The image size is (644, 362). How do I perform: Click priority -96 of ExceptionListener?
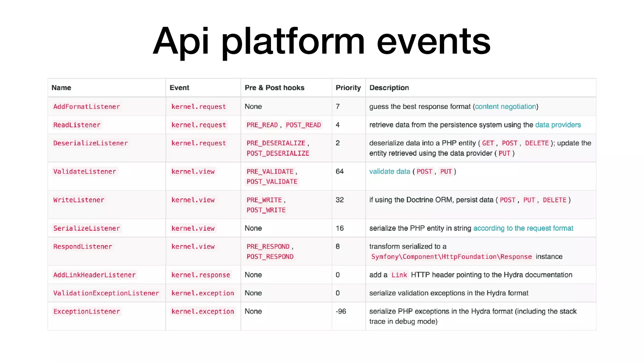(341, 311)
